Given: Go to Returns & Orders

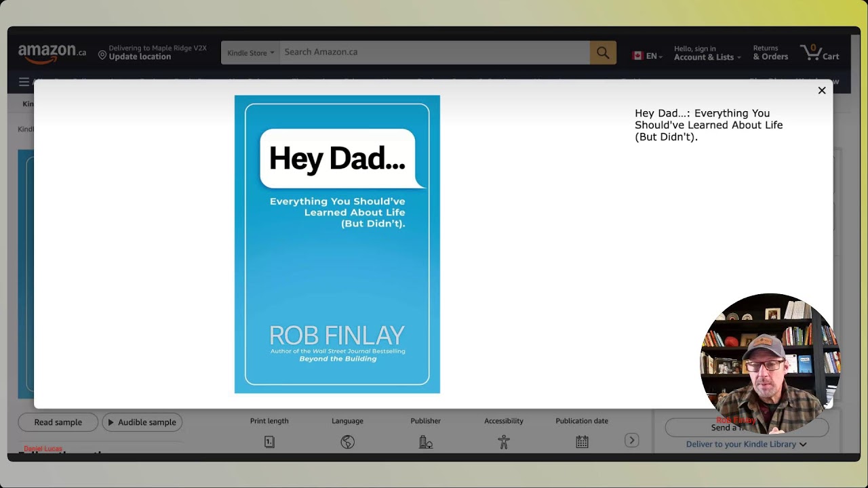Looking at the screenshot, I should tap(770, 53).
